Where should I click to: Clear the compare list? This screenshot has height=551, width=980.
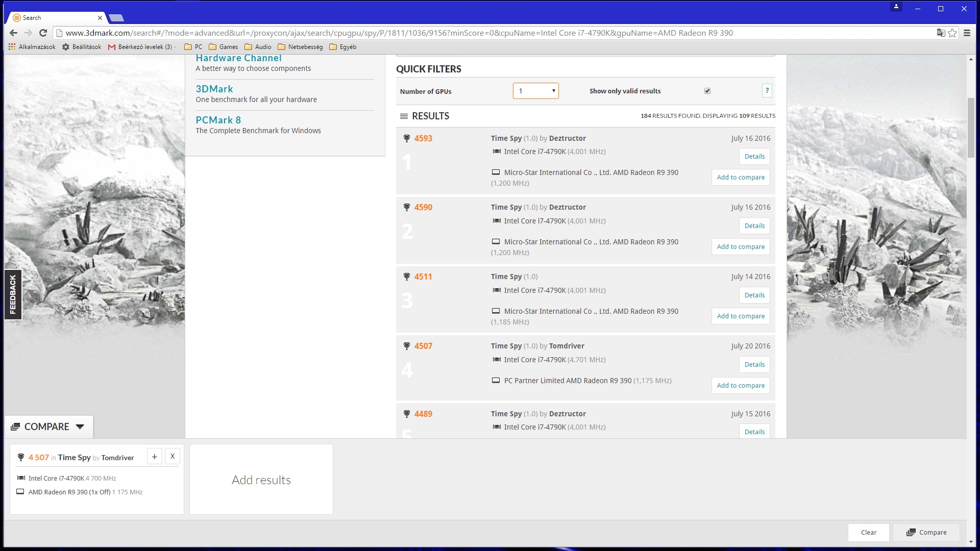869,532
